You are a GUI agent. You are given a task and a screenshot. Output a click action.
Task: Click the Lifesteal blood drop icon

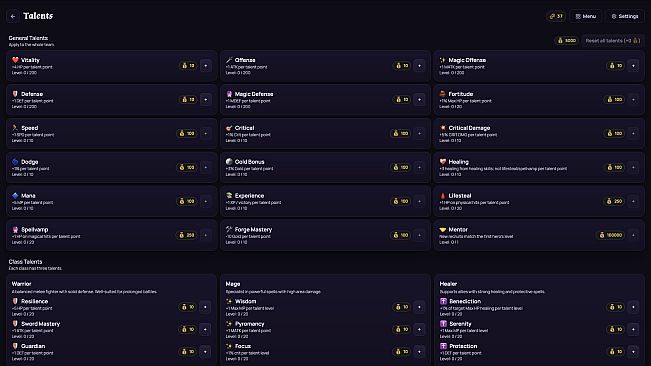click(443, 195)
